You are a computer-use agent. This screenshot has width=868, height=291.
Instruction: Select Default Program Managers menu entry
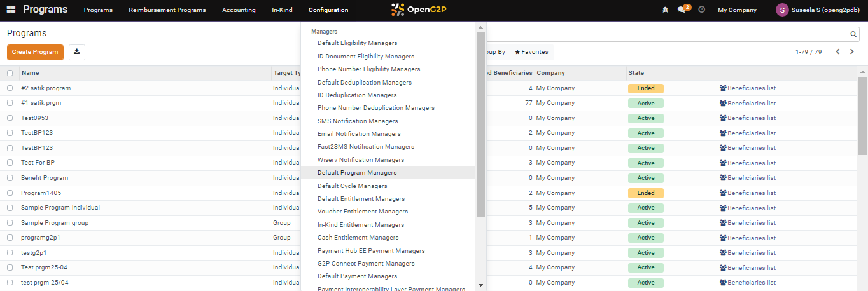coord(357,173)
